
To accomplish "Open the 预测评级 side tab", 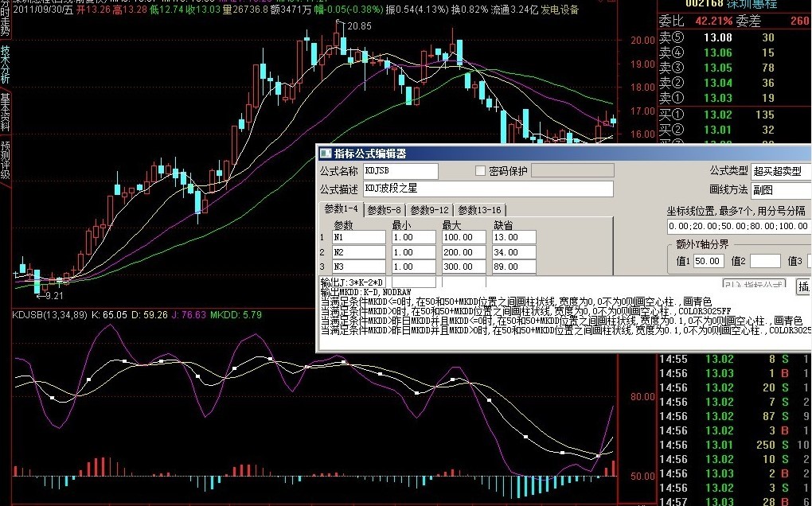I will (6, 161).
